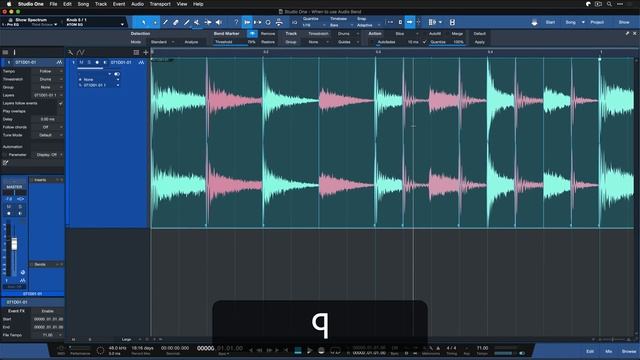
Task: Click the question mark help icon
Action: click(236, 22)
